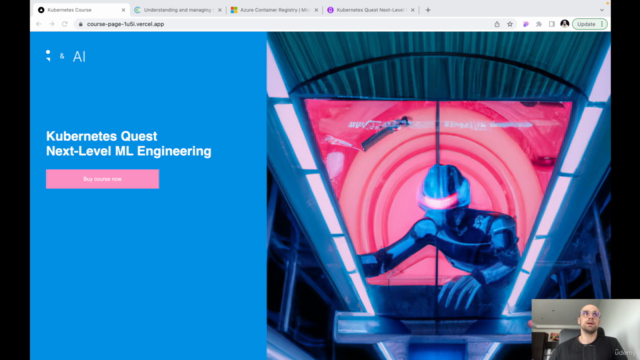
Task: Toggle the side panel icon
Action: 551,24
